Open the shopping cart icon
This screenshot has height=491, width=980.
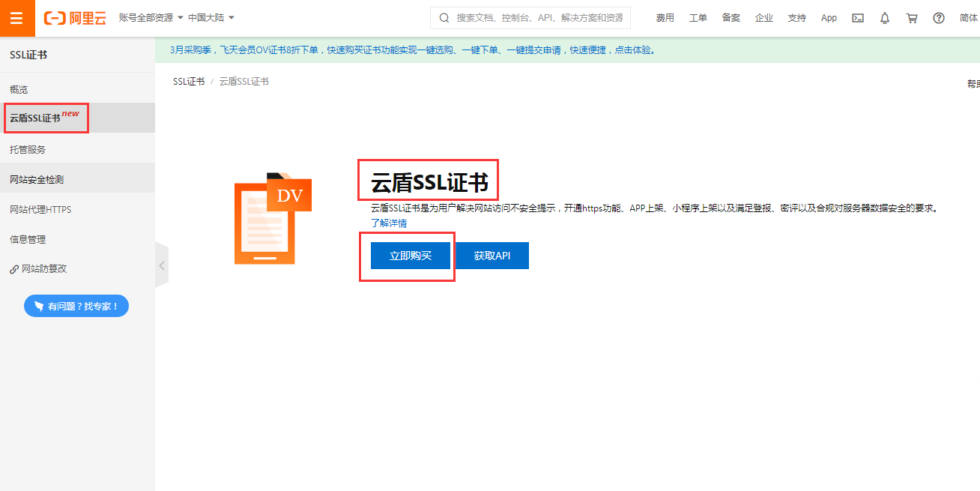912,18
